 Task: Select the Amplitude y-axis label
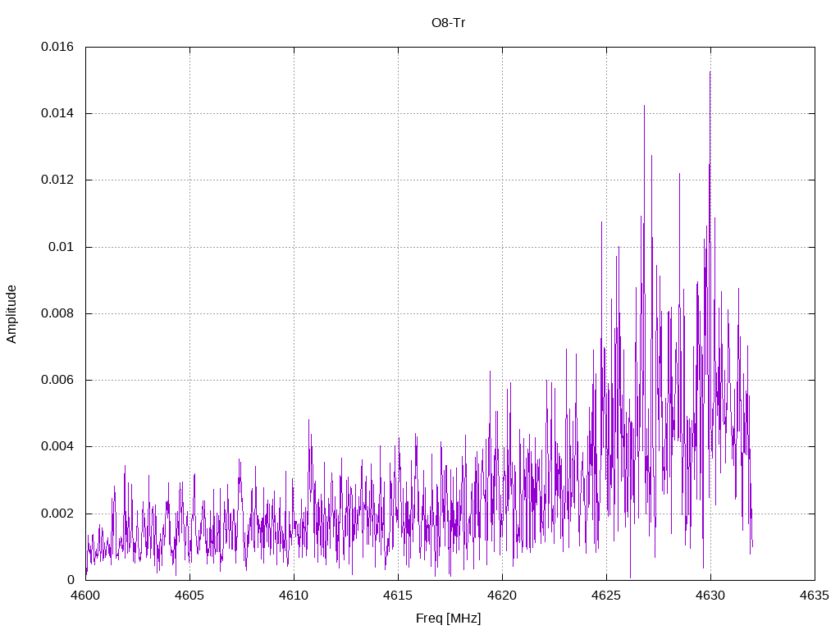point(11,314)
